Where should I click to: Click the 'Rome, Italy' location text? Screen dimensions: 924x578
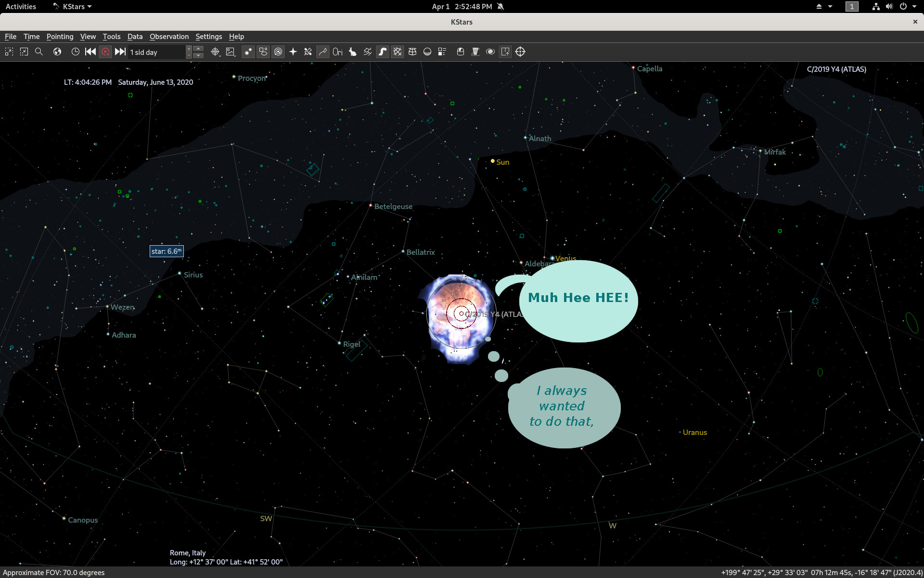(188, 552)
